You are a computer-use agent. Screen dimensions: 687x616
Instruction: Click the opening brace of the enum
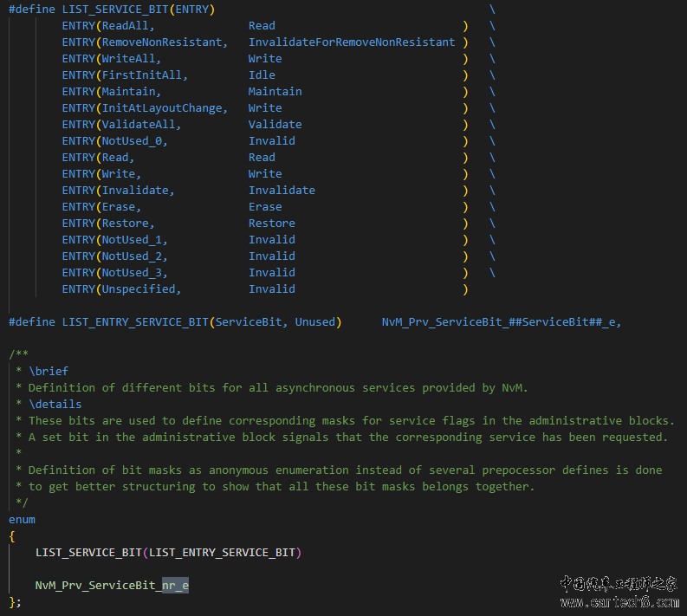coord(12,536)
